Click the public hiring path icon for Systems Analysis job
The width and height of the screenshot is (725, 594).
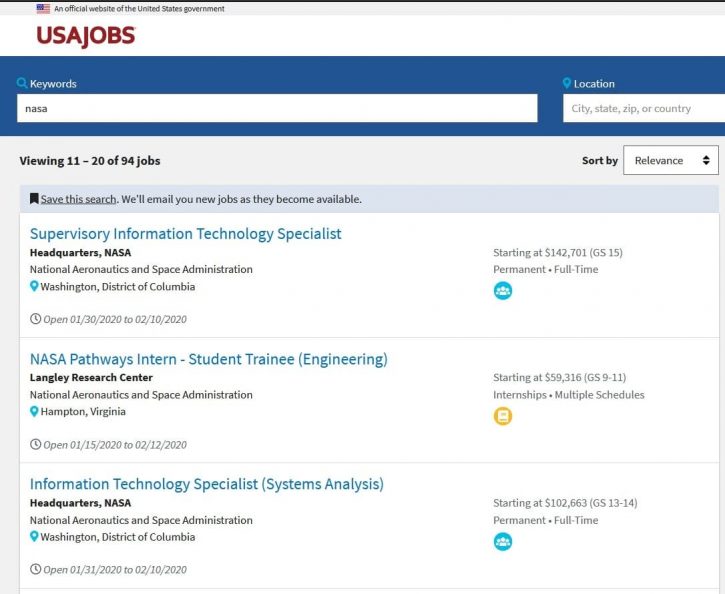coord(502,541)
